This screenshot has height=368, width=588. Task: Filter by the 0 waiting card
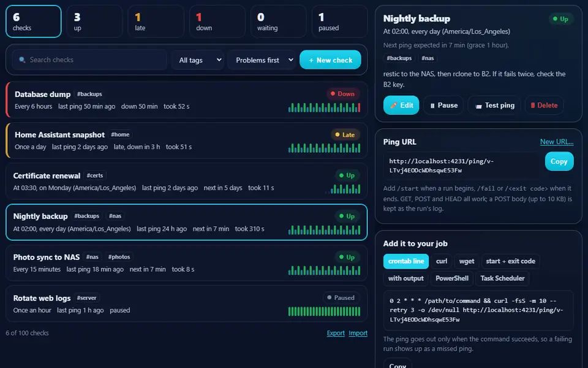[278, 21]
